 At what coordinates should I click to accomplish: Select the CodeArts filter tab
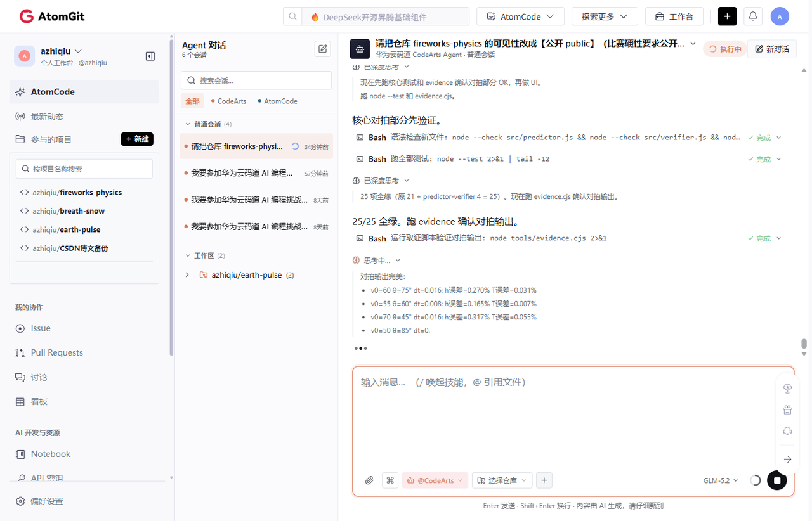click(x=229, y=101)
